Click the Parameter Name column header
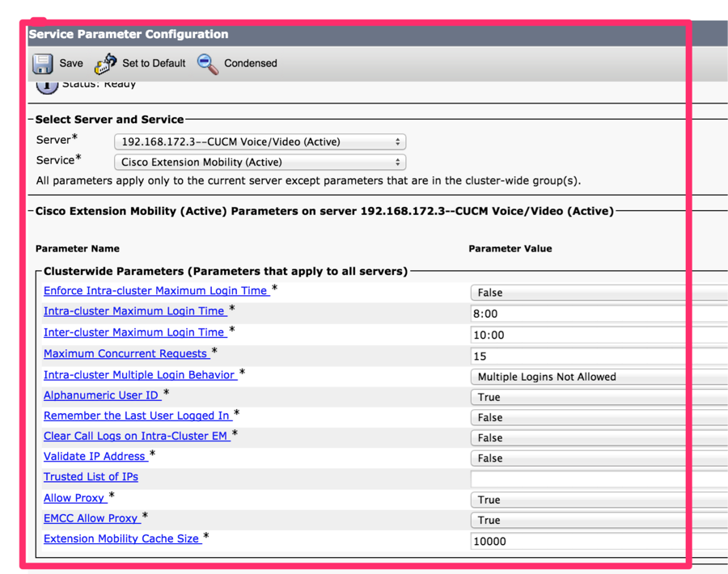Screen dimensions: 728x574 click(x=78, y=249)
